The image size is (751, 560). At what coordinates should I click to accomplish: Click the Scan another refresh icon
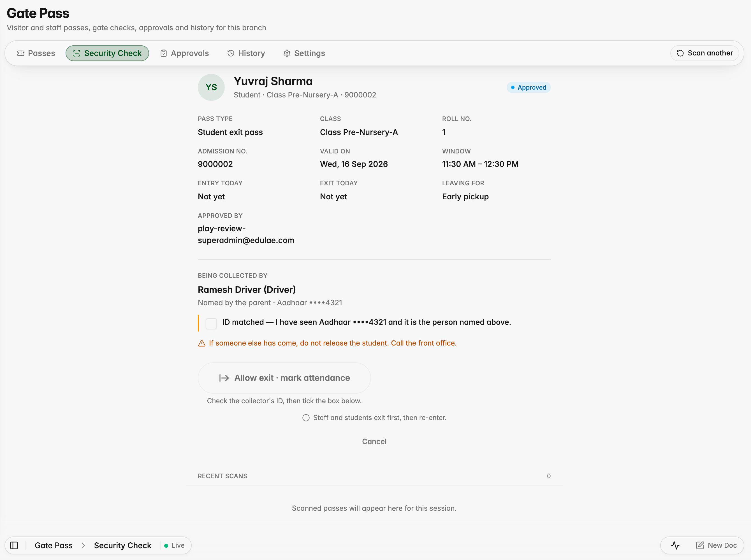tap(680, 53)
